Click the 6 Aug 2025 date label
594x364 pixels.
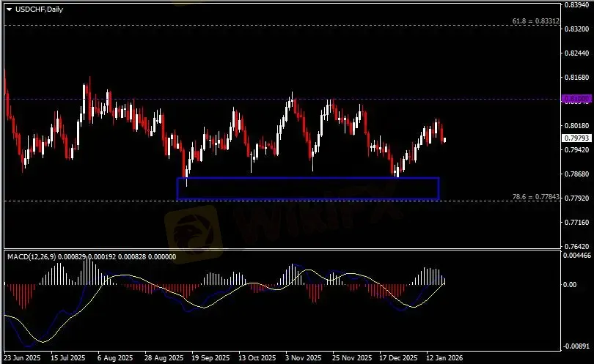(x=115, y=357)
